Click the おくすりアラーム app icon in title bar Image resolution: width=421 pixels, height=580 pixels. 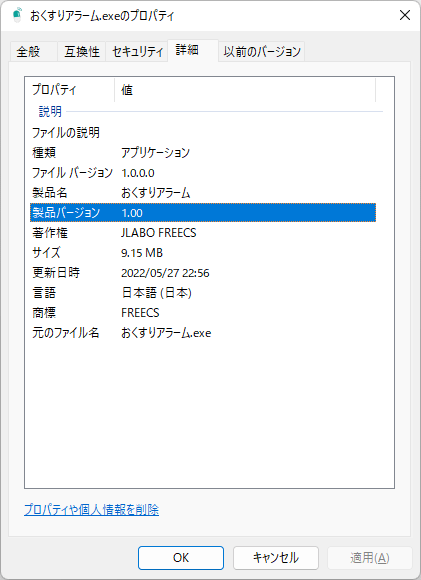pyautogui.click(x=17, y=15)
